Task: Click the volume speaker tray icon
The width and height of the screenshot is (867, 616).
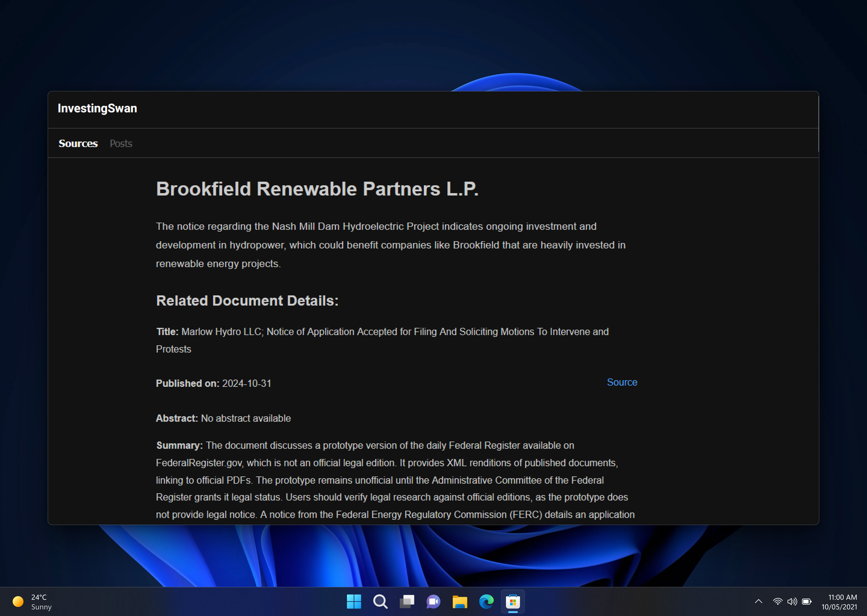Action: [x=792, y=601]
